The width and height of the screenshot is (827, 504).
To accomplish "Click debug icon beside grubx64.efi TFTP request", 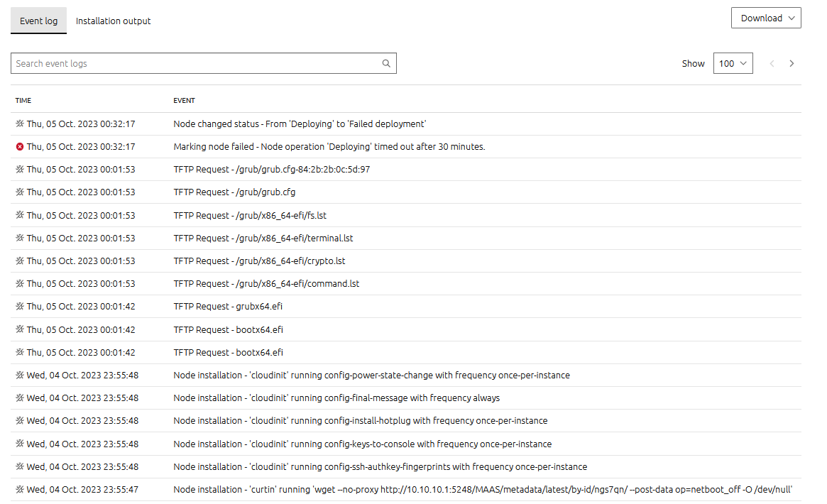I will [x=20, y=307].
